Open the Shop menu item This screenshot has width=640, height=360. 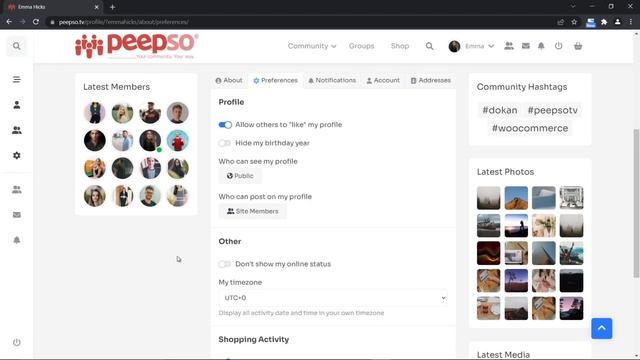(400, 46)
